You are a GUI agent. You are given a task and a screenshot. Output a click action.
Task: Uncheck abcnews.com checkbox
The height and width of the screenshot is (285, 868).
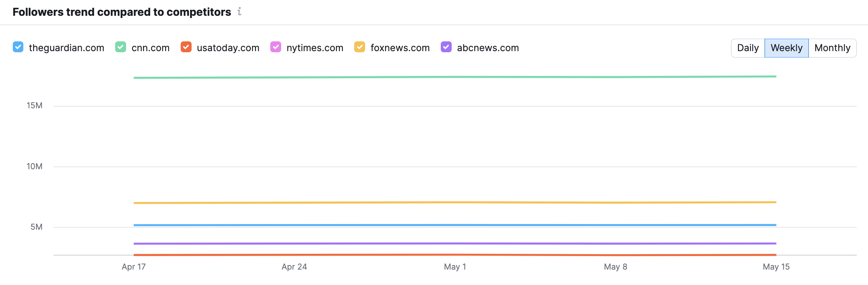coord(446,47)
